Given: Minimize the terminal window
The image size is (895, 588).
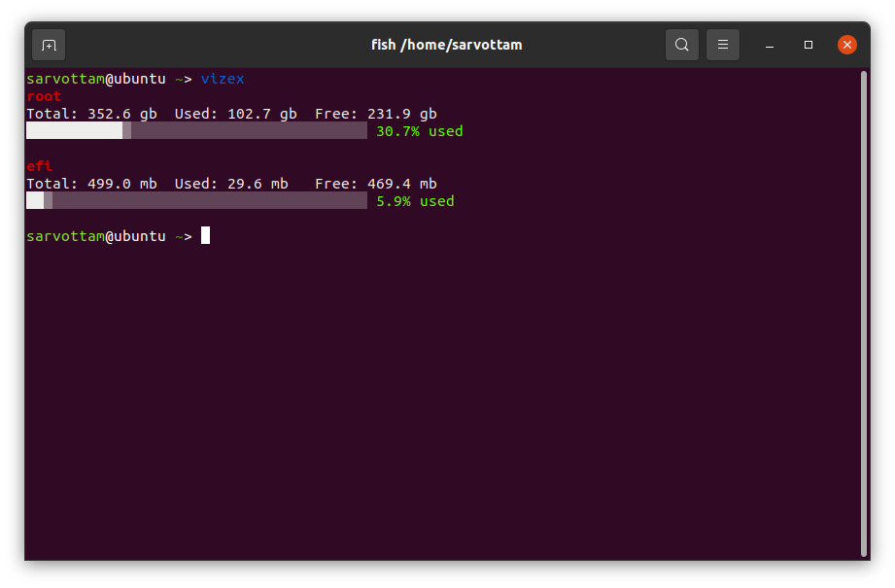Looking at the screenshot, I should [770, 45].
